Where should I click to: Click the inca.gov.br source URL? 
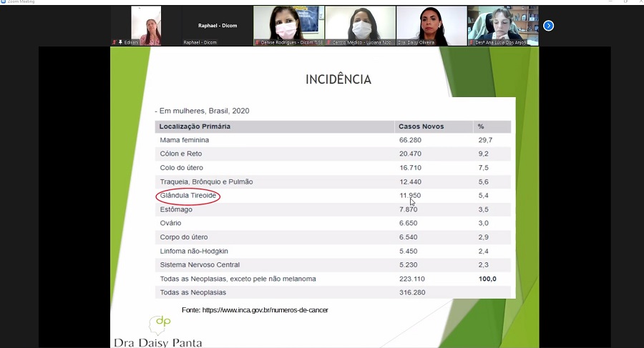[265, 310]
